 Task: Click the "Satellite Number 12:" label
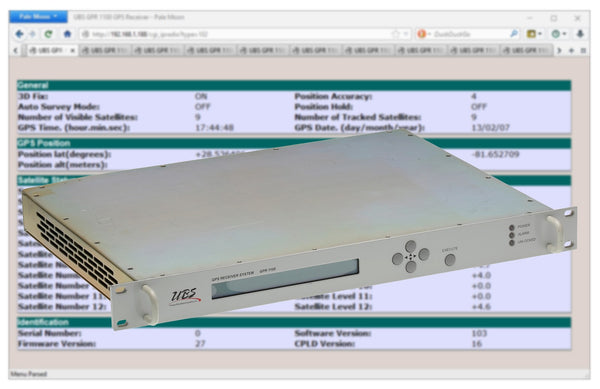pyautogui.click(x=62, y=306)
